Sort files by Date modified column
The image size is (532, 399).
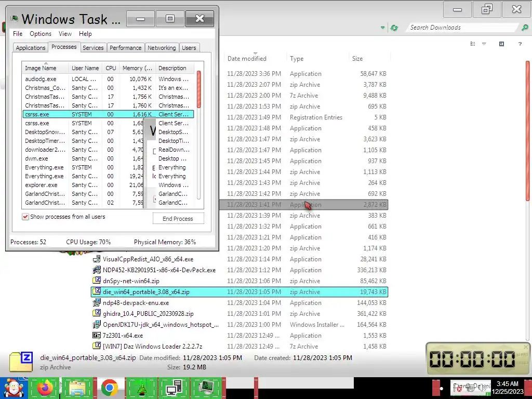pyautogui.click(x=255, y=58)
